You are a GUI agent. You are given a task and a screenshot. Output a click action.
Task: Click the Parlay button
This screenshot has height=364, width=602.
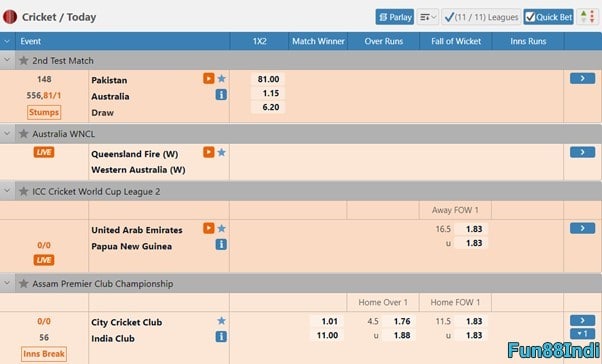[395, 17]
